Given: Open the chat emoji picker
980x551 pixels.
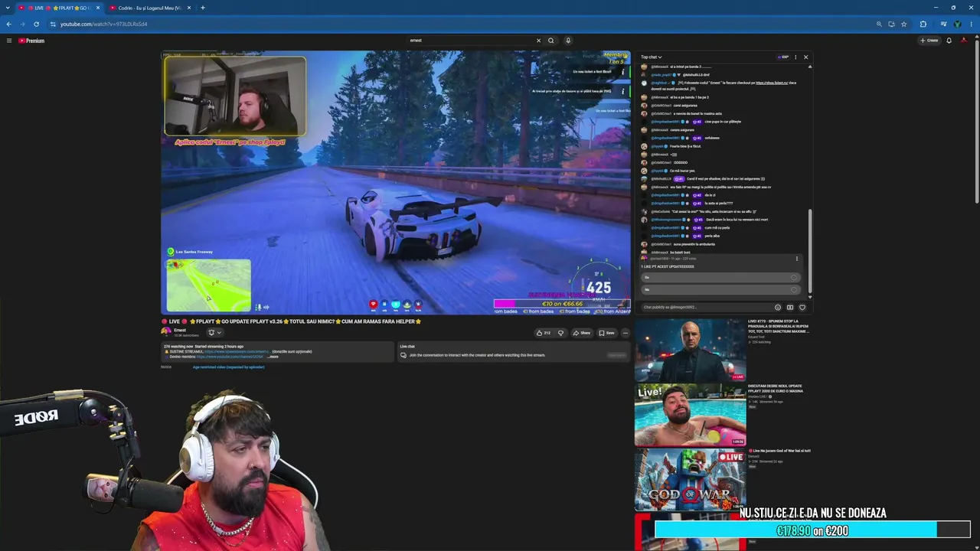Looking at the screenshot, I should point(778,308).
